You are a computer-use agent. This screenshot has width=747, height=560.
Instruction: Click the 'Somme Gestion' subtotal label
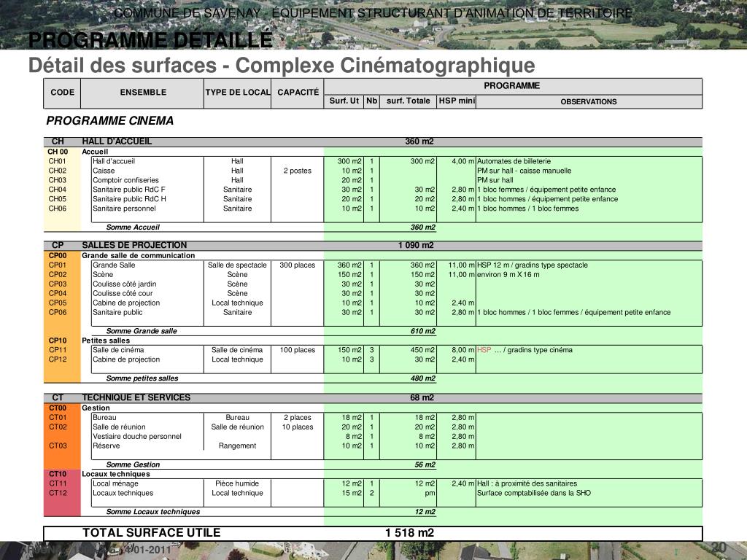133,464
